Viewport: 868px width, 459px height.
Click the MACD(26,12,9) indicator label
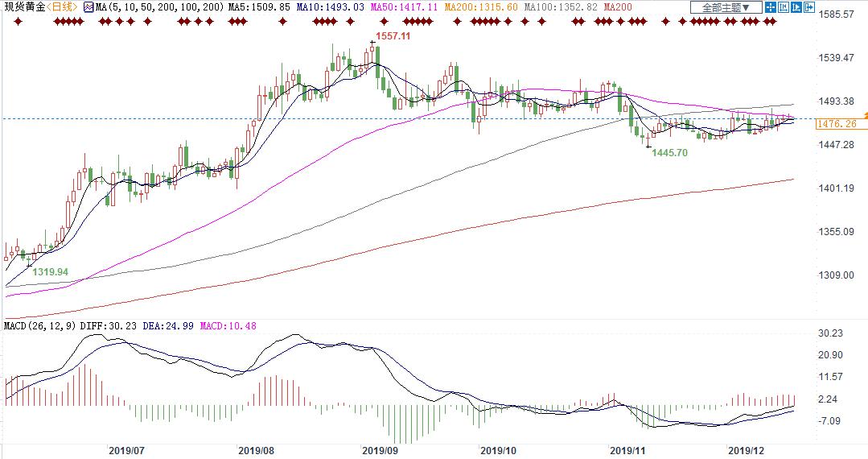click(38, 325)
